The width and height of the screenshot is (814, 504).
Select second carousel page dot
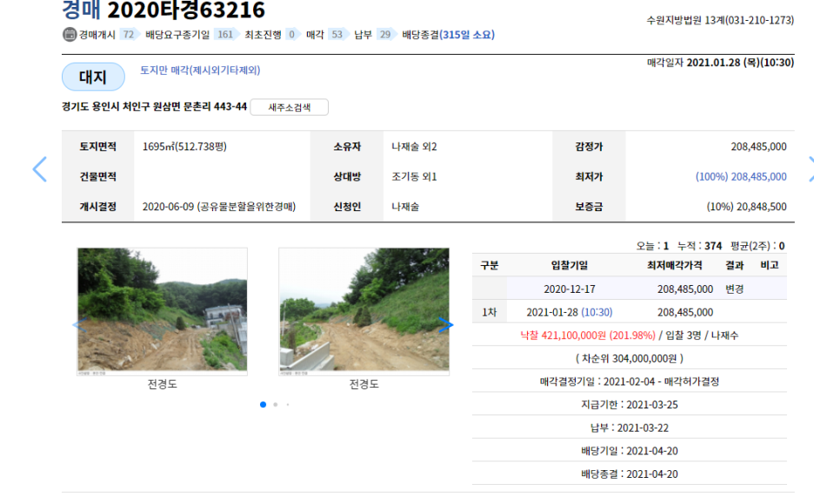tap(276, 404)
